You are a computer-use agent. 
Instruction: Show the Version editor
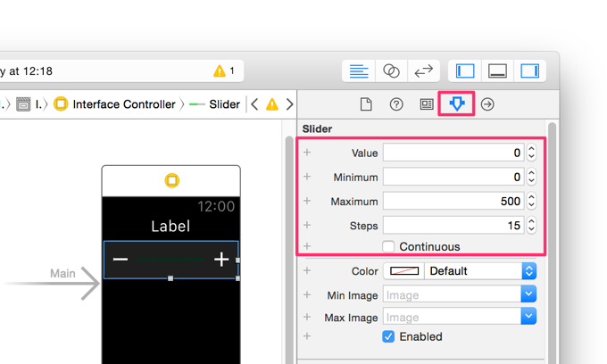coord(423,71)
